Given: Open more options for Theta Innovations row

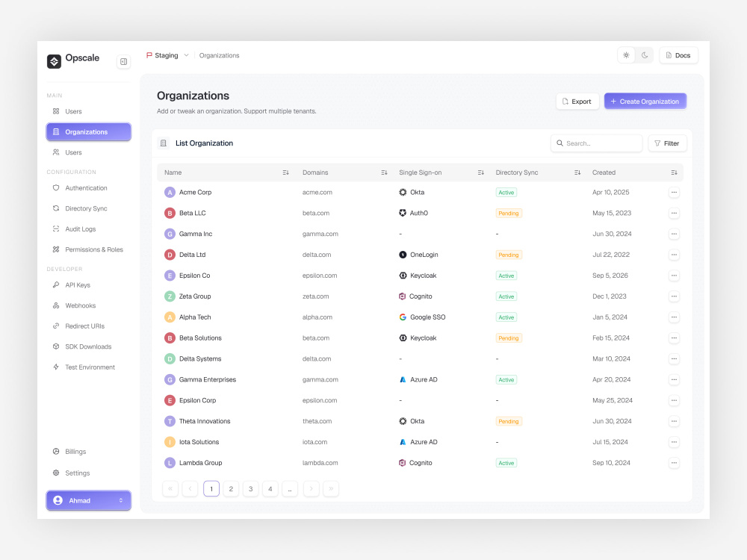Looking at the screenshot, I should (x=674, y=421).
